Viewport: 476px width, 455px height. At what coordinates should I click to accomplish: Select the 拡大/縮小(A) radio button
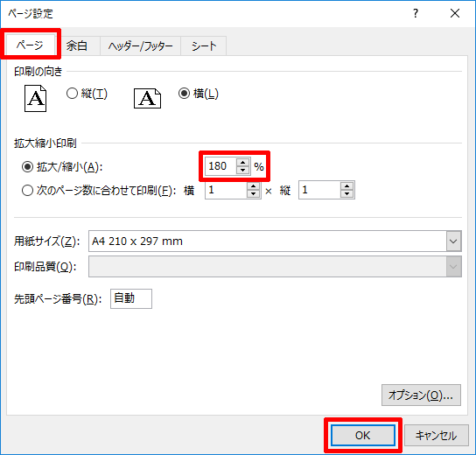[x=27, y=166]
